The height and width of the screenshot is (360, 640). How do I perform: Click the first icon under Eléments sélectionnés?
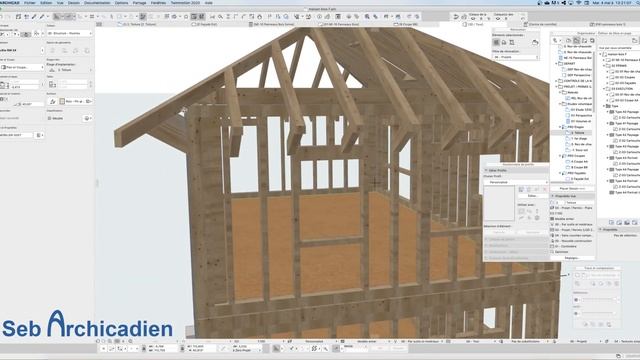click(x=496, y=42)
